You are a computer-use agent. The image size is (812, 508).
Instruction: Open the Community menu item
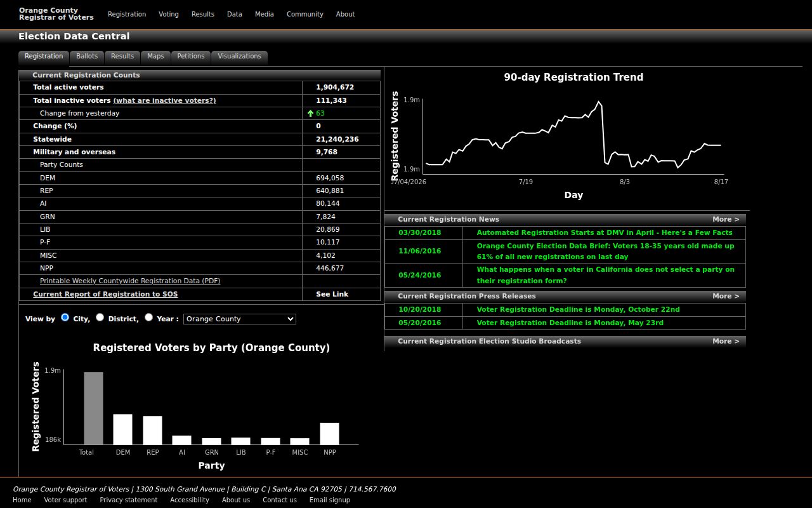point(305,14)
